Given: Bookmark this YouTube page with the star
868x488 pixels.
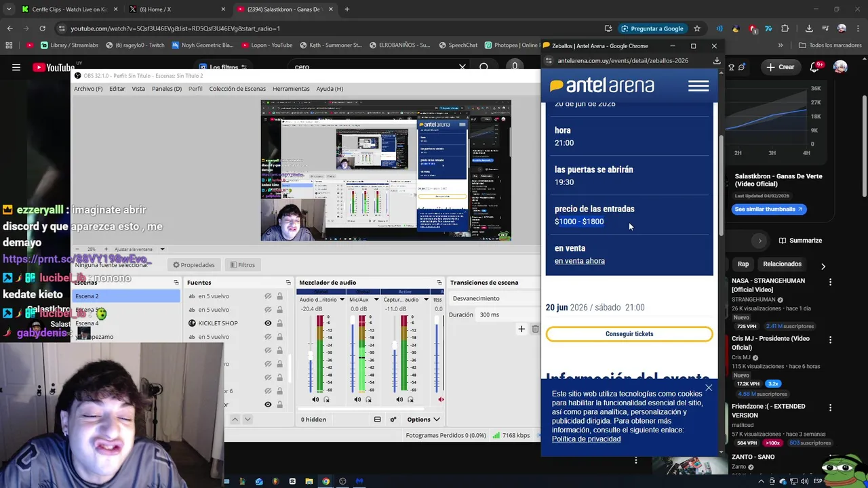Looking at the screenshot, I should point(696,28).
